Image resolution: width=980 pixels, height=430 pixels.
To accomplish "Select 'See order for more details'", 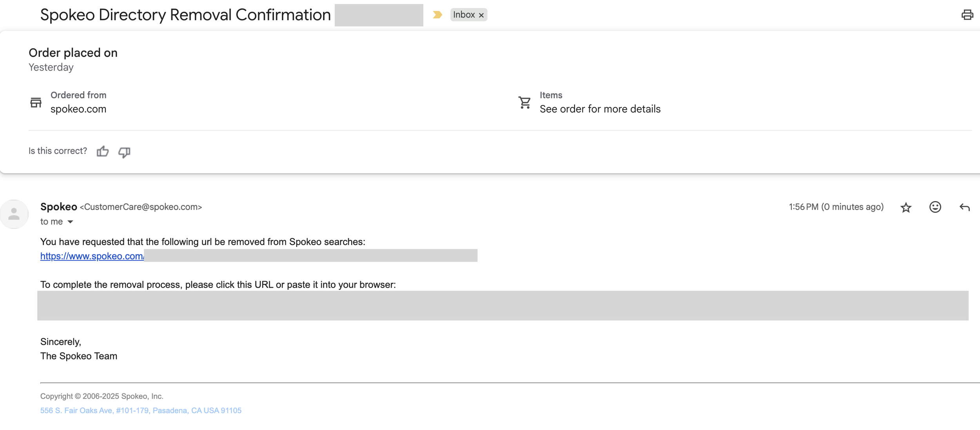I will click(600, 109).
